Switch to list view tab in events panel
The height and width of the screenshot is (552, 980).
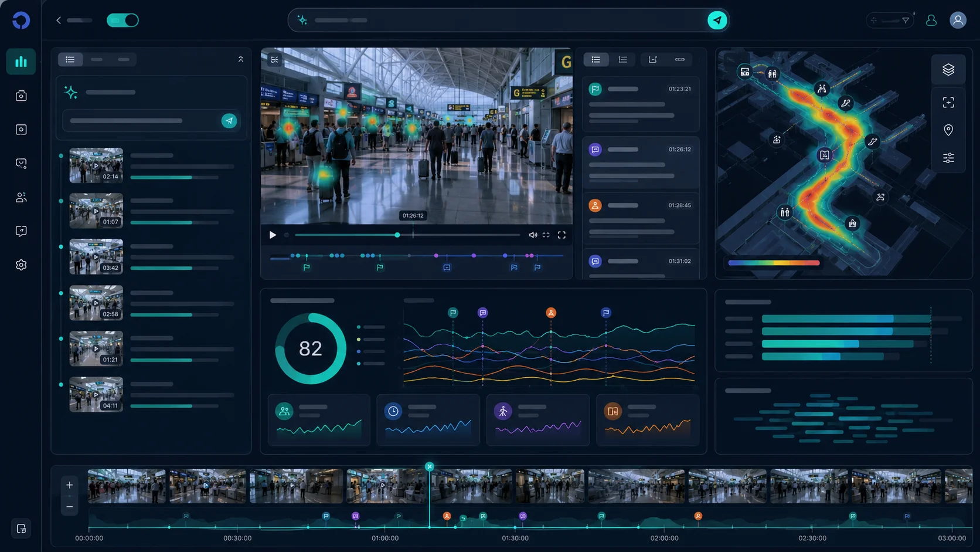596,59
